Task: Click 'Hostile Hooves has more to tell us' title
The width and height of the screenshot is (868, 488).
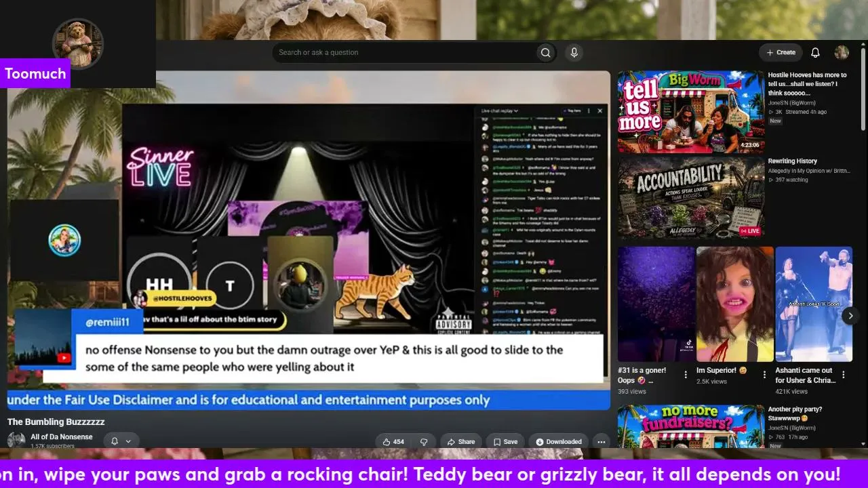Action: click(808, 84)
